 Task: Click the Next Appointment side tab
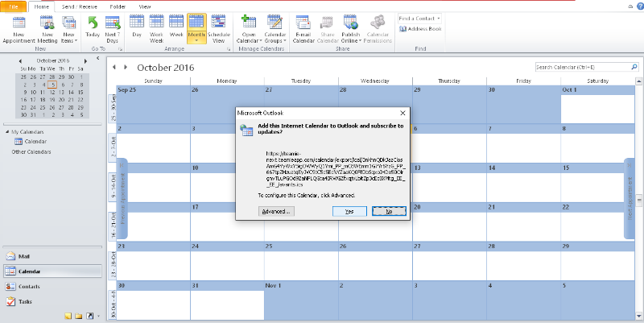630,199
